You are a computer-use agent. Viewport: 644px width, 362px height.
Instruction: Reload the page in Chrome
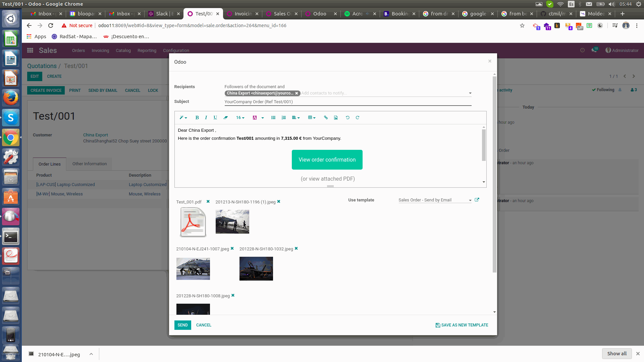point(51,25)
